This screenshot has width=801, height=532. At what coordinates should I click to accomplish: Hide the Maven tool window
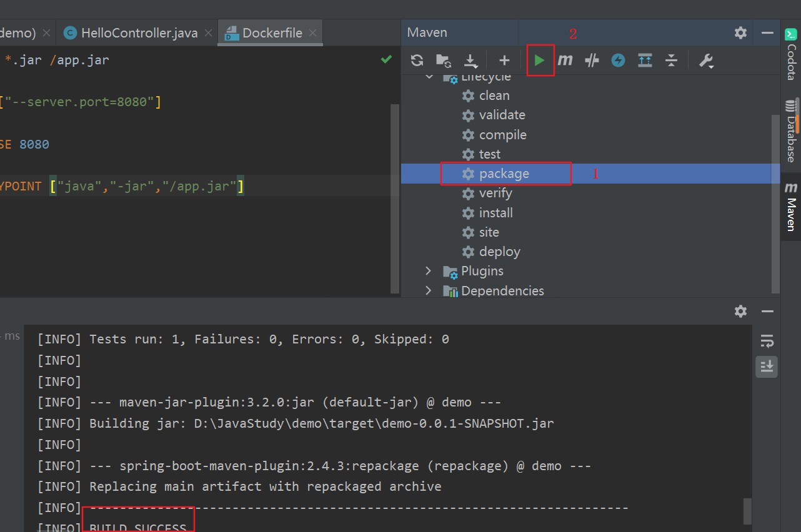pos(768,32)
